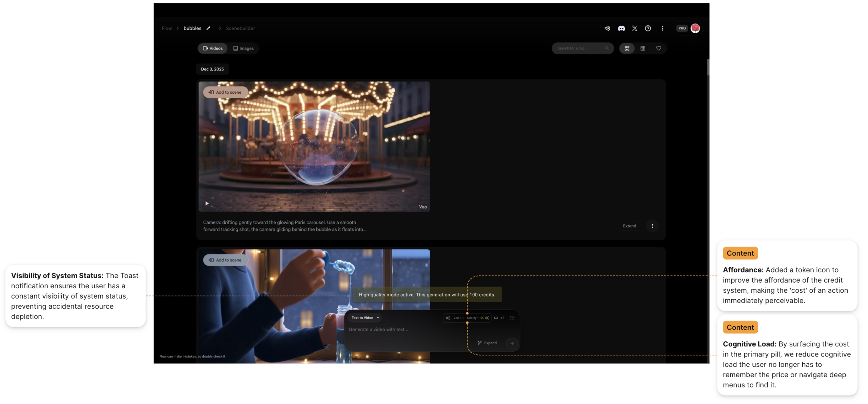Viewport: 868px width, 404px height.
Task: Mute sound via top bar speaker icon
Action: click(x=607, y=28)
